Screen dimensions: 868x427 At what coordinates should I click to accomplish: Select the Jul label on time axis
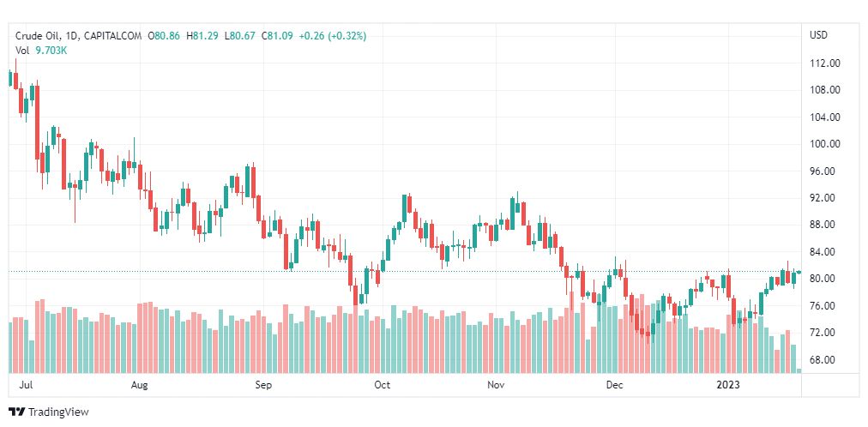coord(26,386)
